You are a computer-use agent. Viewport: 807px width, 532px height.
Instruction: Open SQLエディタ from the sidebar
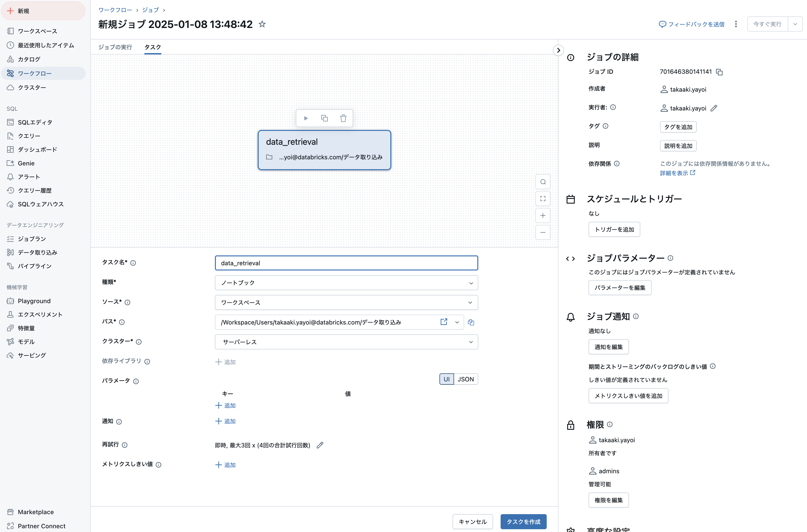(x=35, y=122)
